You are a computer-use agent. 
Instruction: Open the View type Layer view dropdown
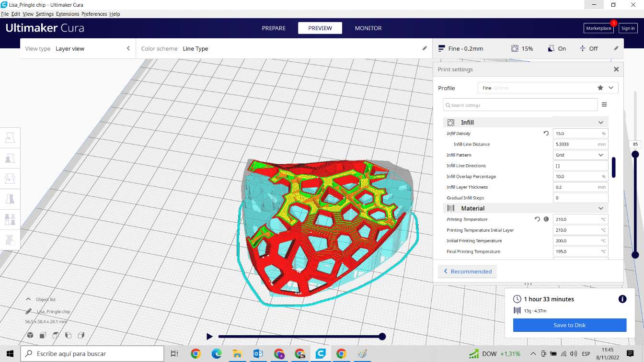tap(78, 48)
